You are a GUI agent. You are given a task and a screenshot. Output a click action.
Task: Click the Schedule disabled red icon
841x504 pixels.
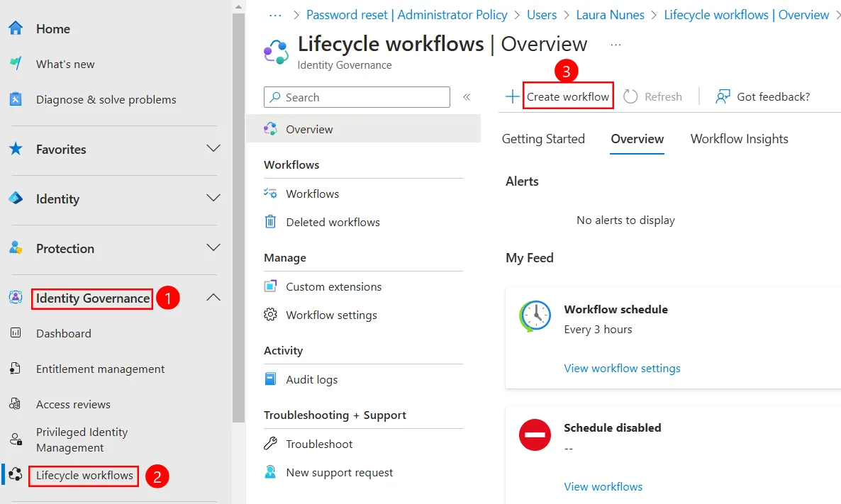coord(535,435)
